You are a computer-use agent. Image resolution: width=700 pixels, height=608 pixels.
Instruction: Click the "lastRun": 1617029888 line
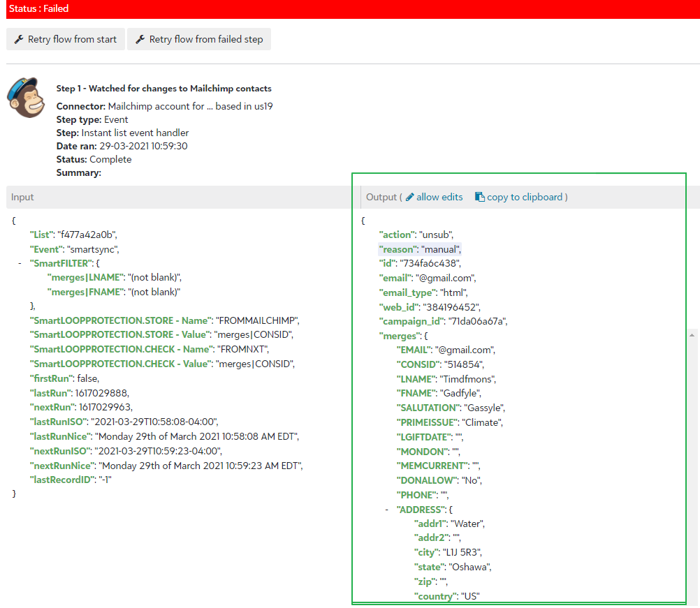click(x=80, y=393)
